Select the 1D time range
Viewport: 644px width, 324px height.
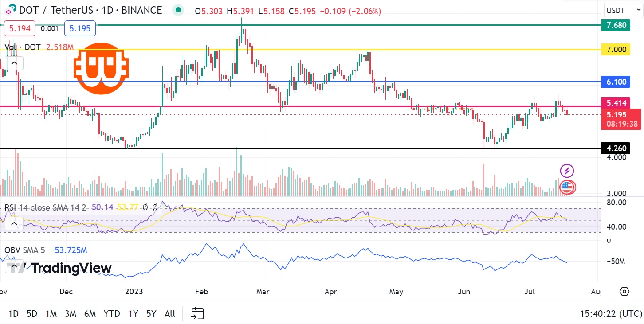coord(14,314)
